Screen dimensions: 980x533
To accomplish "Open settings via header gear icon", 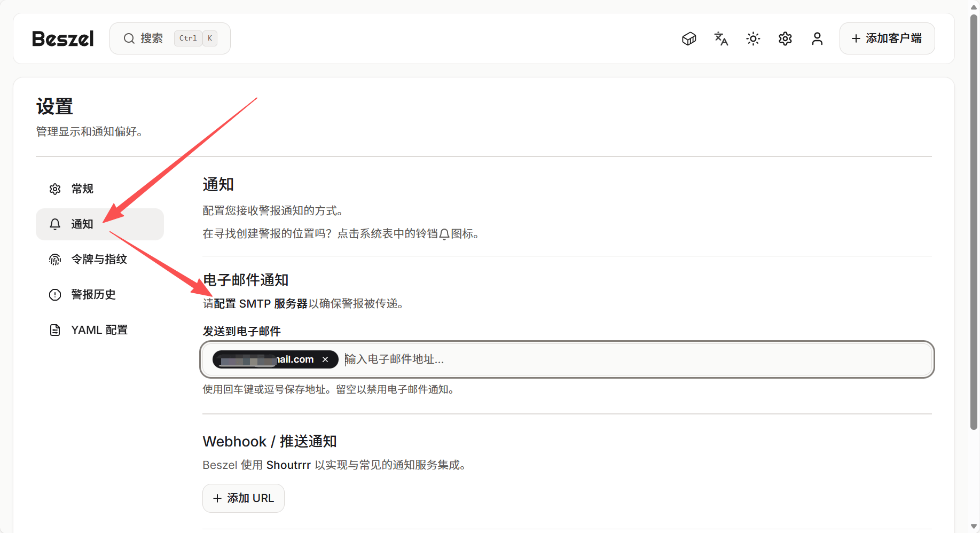I will (x=785, y=38).
